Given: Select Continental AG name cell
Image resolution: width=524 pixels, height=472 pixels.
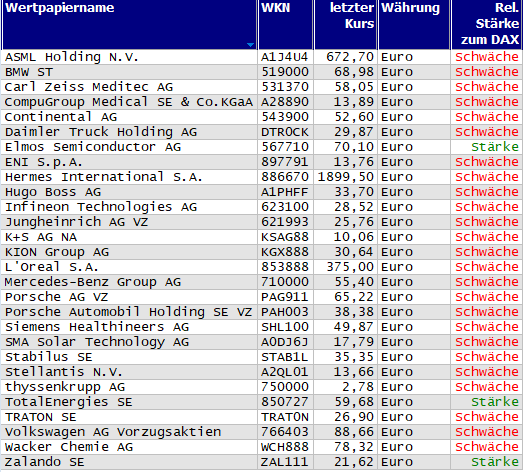Looking at the screenshot, I should click(61, 117).
